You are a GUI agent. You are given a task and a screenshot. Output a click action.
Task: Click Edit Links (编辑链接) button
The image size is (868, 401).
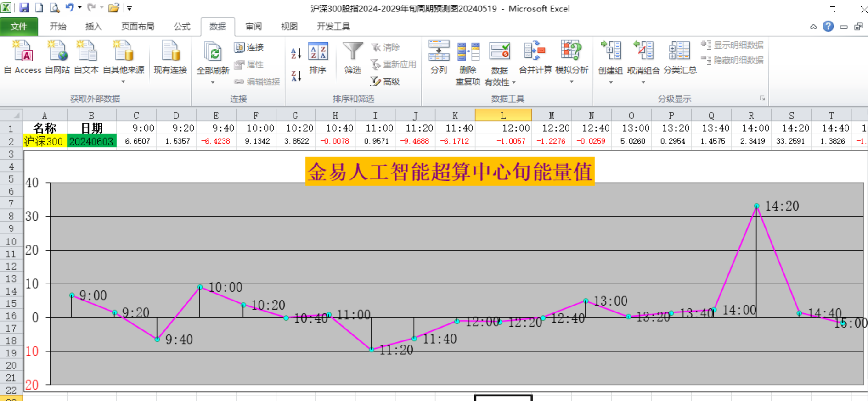(257, 82)
